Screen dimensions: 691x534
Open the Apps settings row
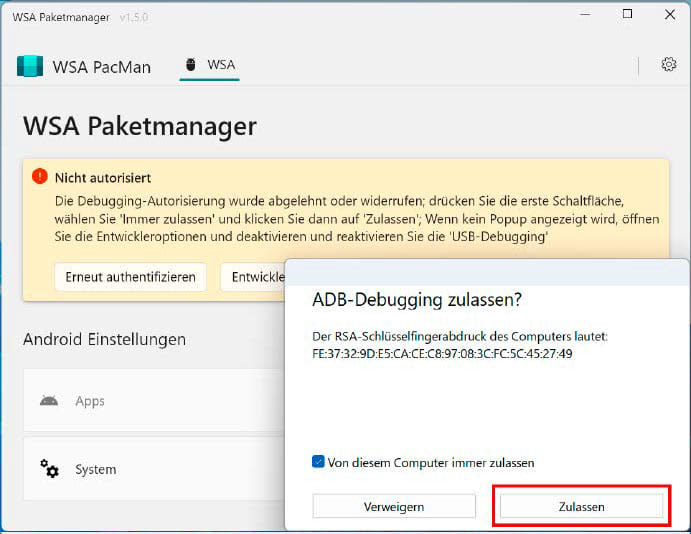pyautogui.click(x=154, y=400)
